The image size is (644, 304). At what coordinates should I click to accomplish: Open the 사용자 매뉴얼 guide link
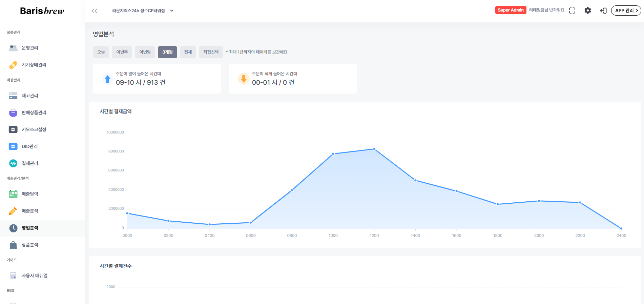click(x=35, y=276)
